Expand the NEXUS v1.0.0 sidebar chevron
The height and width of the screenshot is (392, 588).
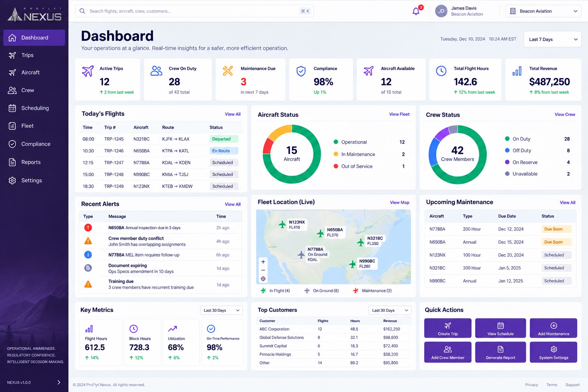tap(59, 382)
